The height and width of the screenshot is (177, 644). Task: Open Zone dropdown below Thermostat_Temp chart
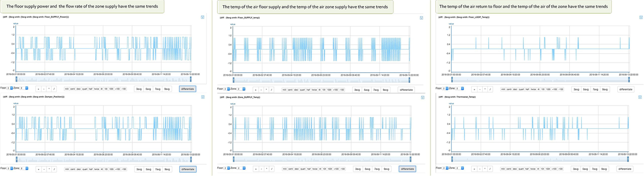(462, 168)
